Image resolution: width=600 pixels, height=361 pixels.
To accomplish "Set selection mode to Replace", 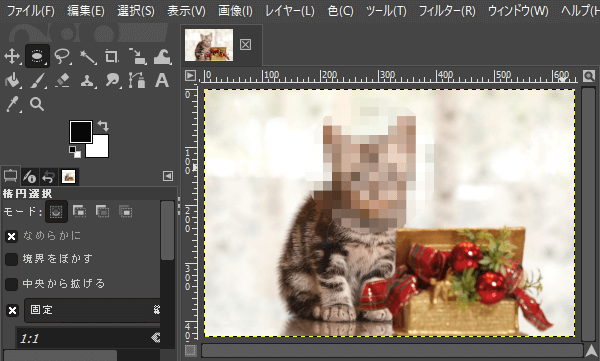I will point(56,211).
